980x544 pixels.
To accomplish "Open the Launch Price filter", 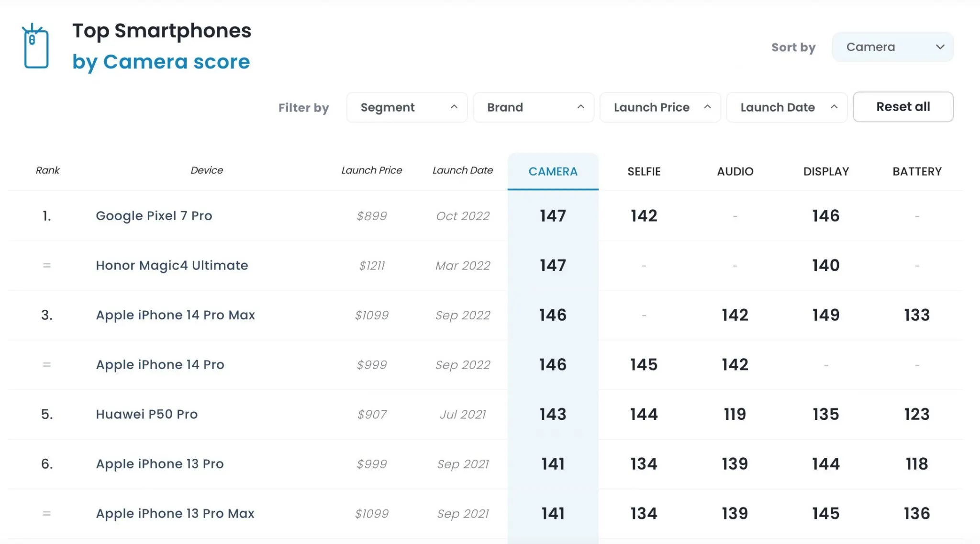I will click(659, 107).
